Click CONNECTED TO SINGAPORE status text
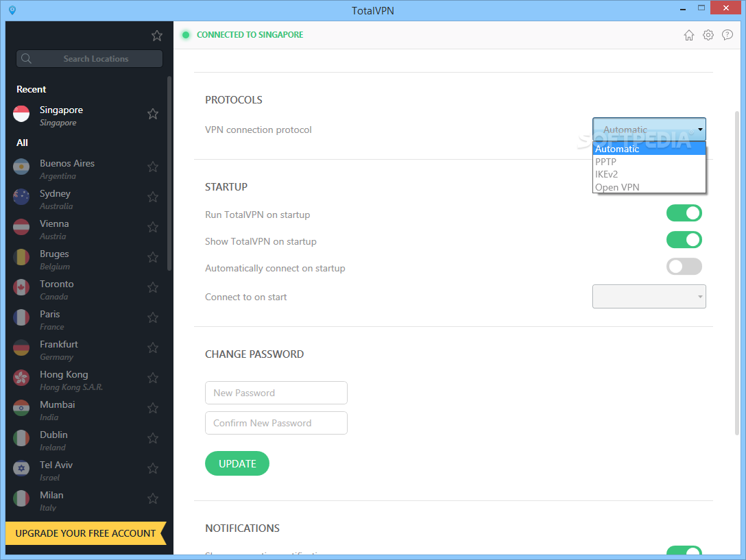This screenshot has height=560, width=746. click(250, 35)
